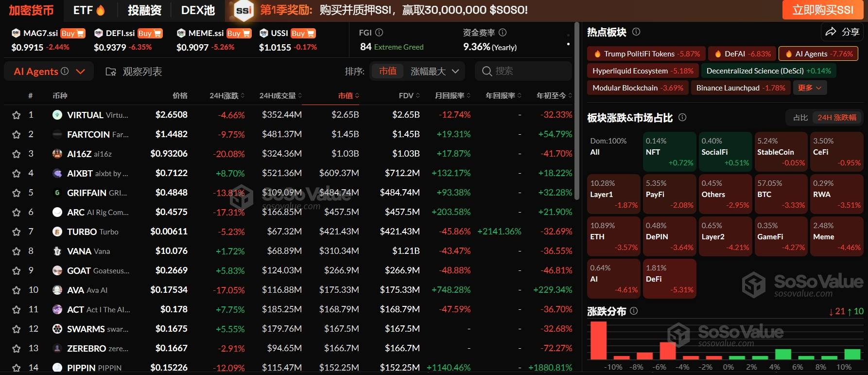Switch to 占比 view
Viewport: 868px width, 375px height.
point(800,117)
